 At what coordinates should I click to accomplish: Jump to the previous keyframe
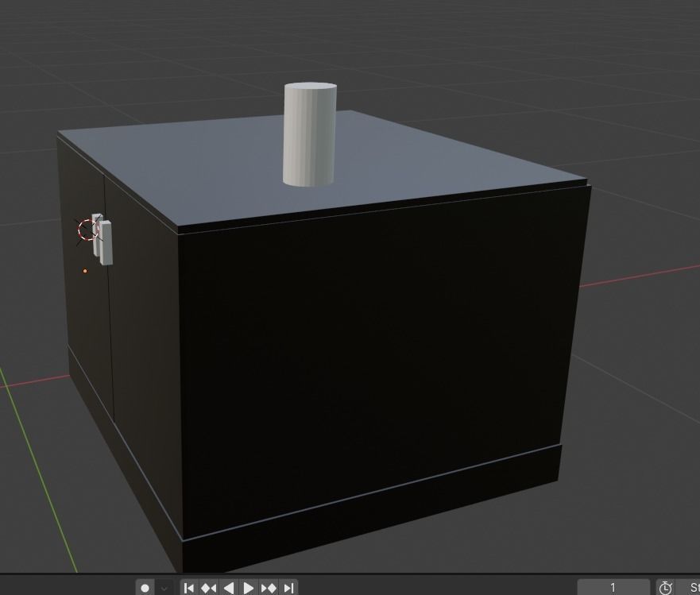[208, 588]
